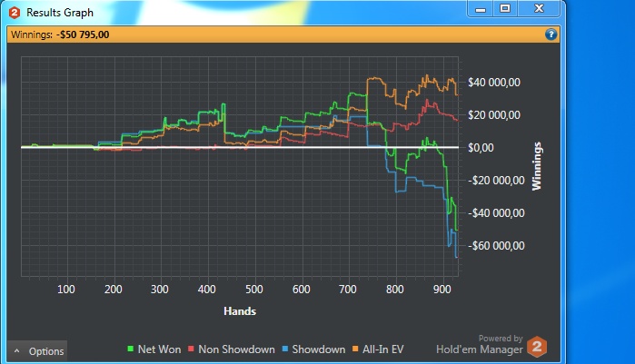Click the All-In EV legend label

click(x=383, y=349)
